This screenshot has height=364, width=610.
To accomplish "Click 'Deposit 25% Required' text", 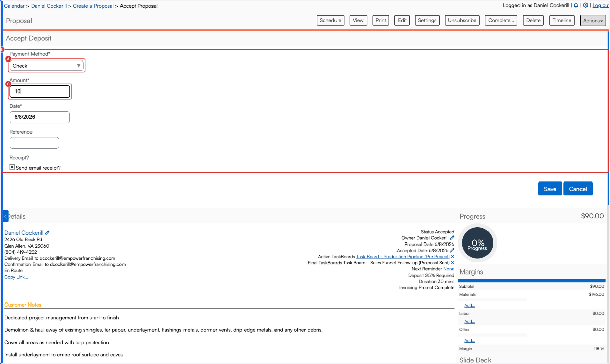I will (x=432, y=275).
